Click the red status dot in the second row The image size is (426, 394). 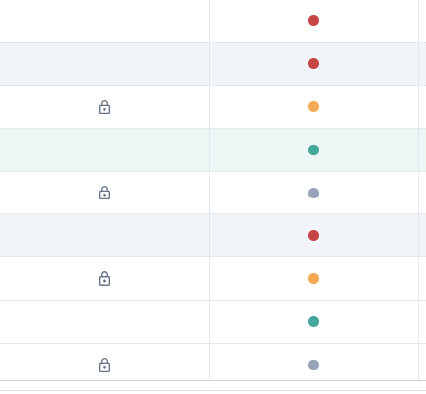(x=313, y=63)
